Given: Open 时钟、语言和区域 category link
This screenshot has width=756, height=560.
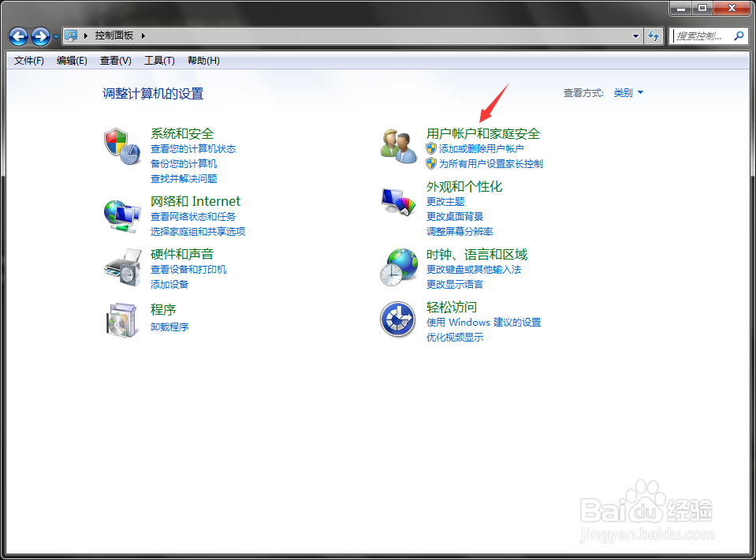Looking at the screenshot, I should tap(477, 254).
